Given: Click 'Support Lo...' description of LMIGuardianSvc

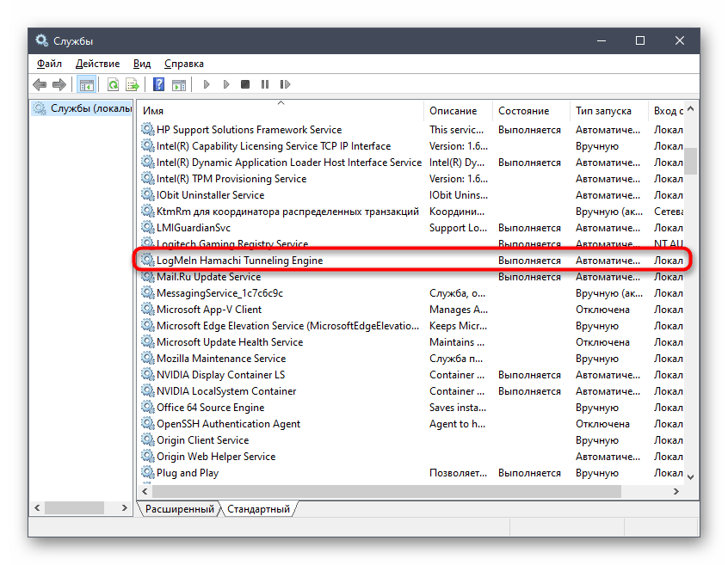Looking at the screenshot, I should point(459,228).
